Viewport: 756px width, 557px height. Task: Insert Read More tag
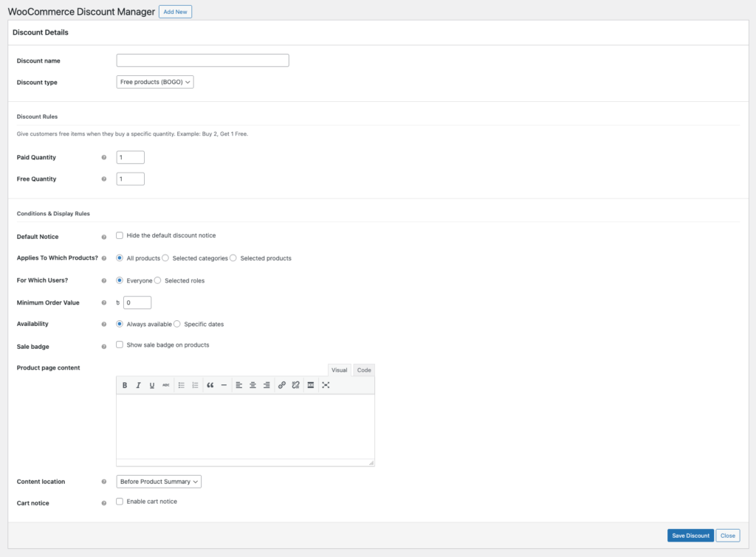[x=311, y=385]
